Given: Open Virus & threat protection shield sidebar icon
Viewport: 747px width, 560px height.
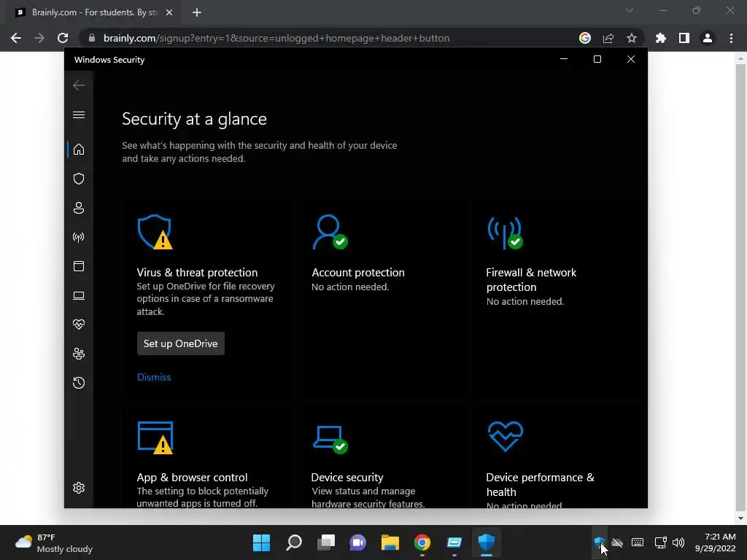Looking at the screenshot, I should point(79,179).
